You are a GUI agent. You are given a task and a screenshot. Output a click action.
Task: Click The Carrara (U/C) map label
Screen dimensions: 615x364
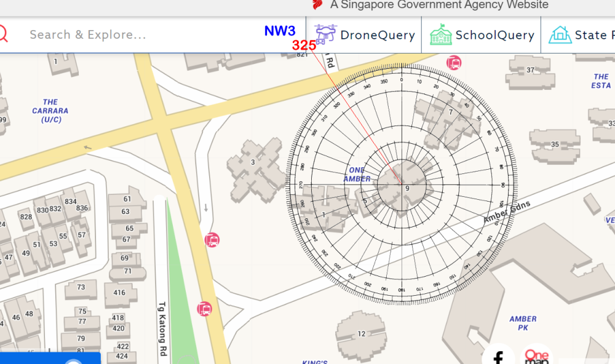pos(50,111)
